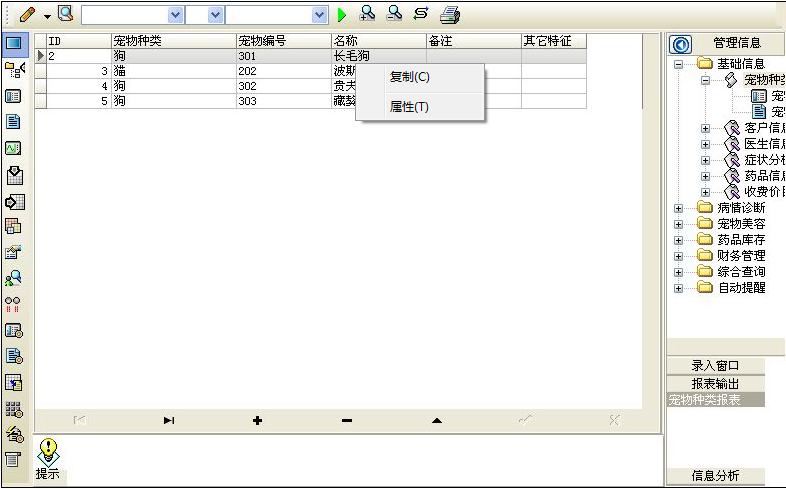Collapse the 基础信息 tree node
The width and height of the screenshot is (786, 489).
coord(679,64)
